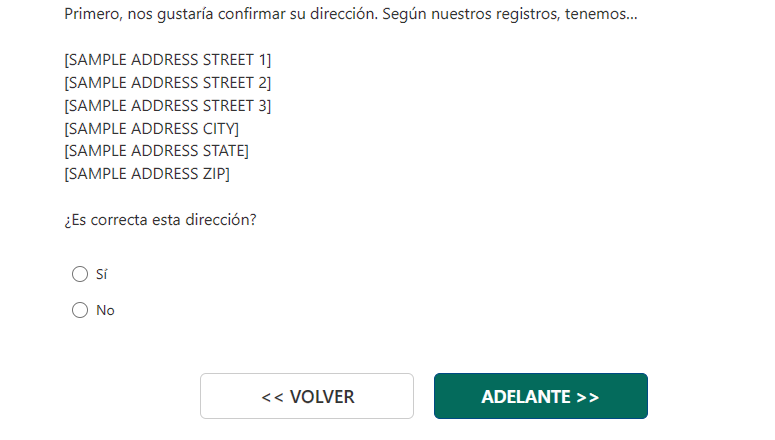
Task: Select the "Sí" radio button
Action: (80, 274)
